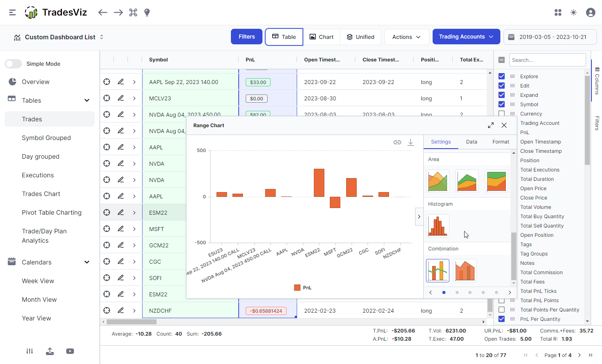The width and height of the screenshot is (602, 364).
Task: Toggle the select-all columns checkbox
Action: click(502, 60)
